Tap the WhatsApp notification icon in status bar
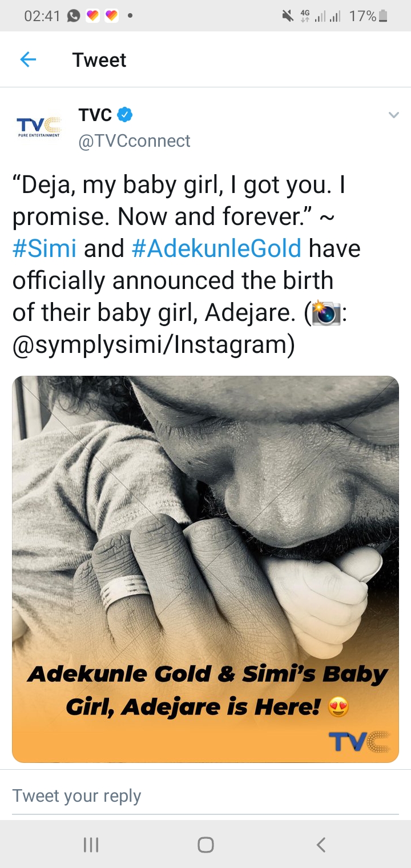Screen dimensions: 411x868 tap(74, 16)
